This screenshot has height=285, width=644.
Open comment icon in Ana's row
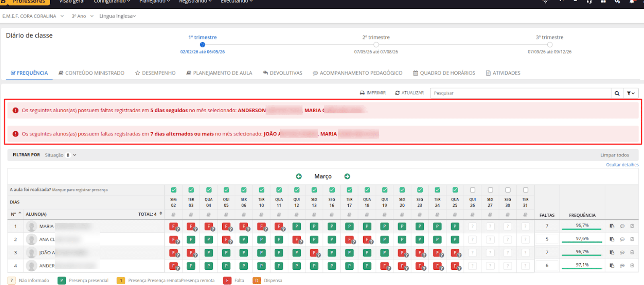pyautogui.click(x=622, y=239)
